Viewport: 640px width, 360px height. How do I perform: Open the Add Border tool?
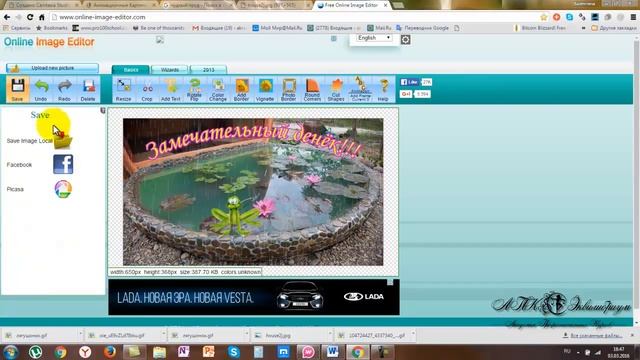pos(241,89)
